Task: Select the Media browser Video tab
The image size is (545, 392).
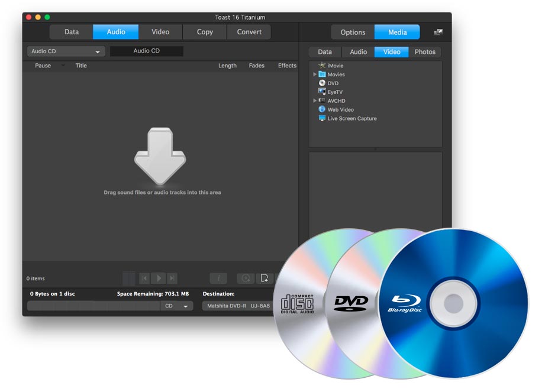Action: tap(391, 51)
